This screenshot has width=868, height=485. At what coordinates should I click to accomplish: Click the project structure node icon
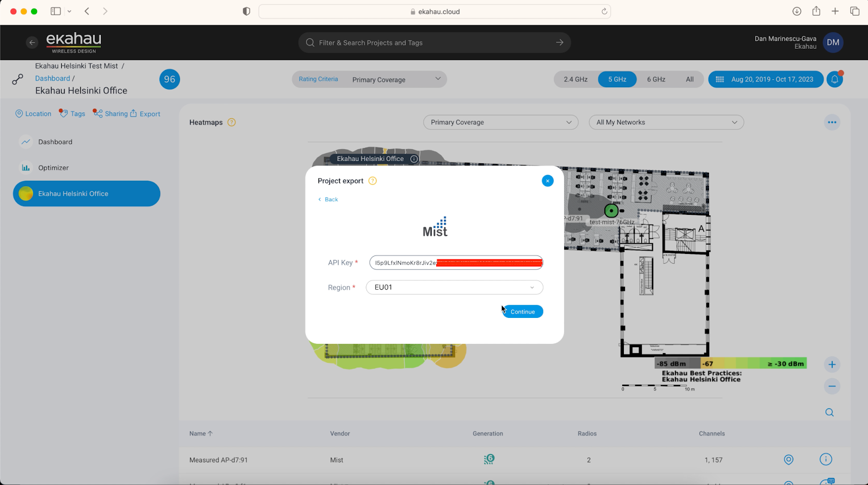[x=18, y=79]
